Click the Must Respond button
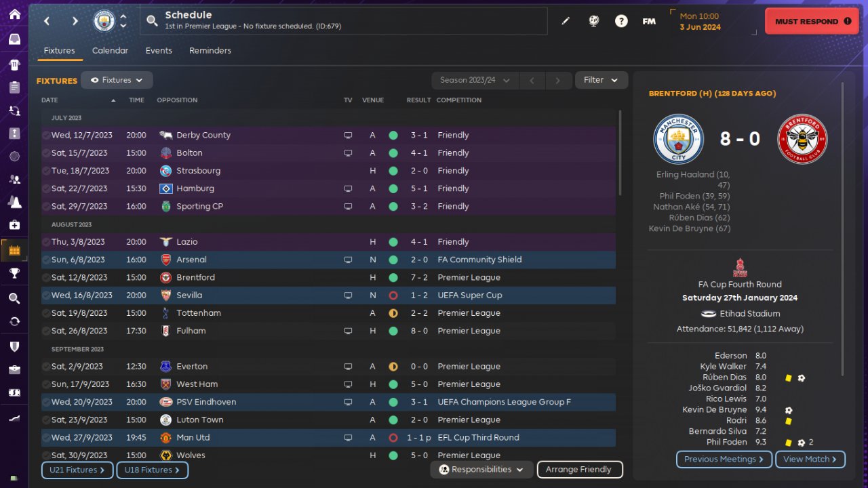This screenshot has width=868, height=488. [812, 21]
